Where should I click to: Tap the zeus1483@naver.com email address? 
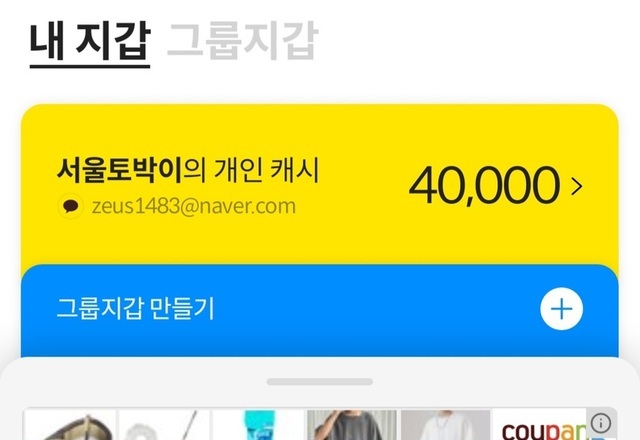point(193,206)
